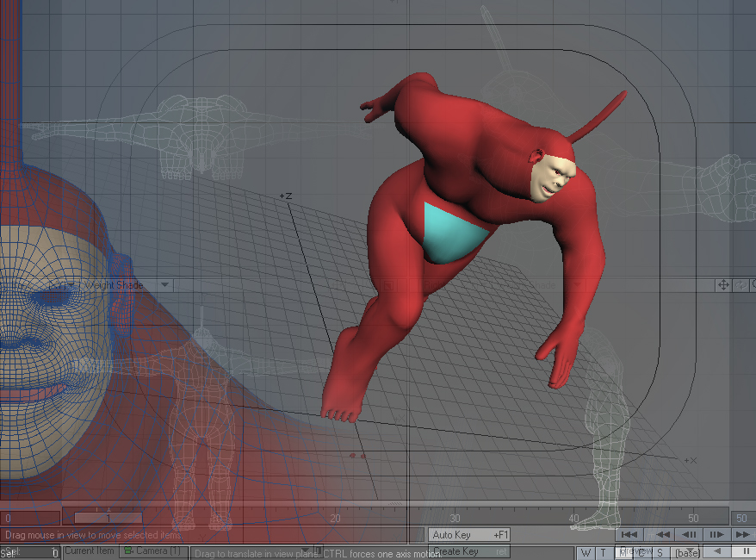This screenshot has width=756, height=560.
Task: Click timeline marker 20
Action: click(x=335, y=518)
